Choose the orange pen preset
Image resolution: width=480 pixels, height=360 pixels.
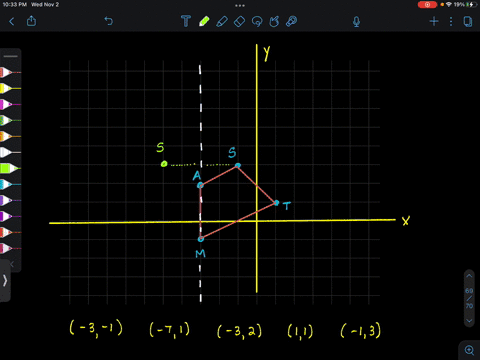click(10, 136)
